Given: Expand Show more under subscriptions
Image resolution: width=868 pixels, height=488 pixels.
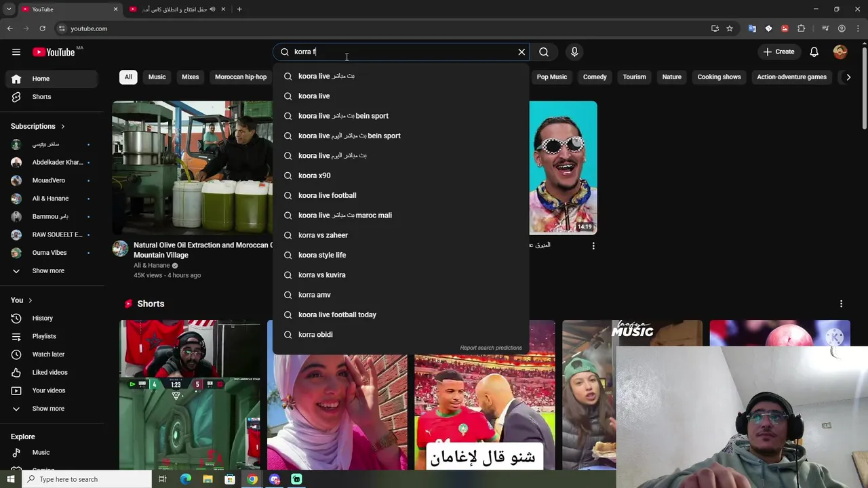Looking at the screenshot, I should (x=53, y=270).
